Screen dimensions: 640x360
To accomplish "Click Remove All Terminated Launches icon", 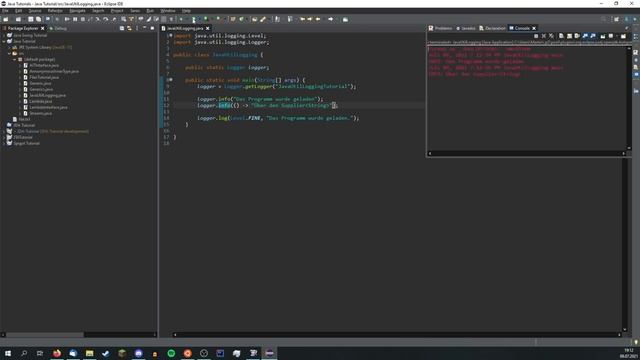I will 551,36.
